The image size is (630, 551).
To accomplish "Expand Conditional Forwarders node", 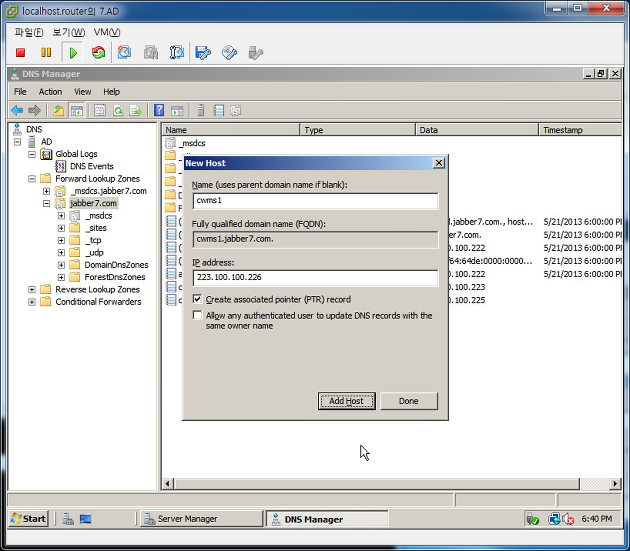I will (x=32, y=302).
